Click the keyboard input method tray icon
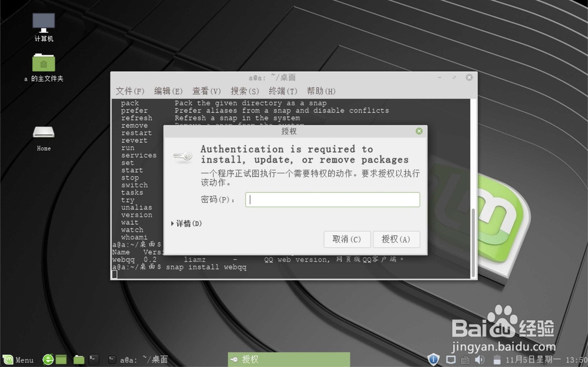 coord(465,360)
